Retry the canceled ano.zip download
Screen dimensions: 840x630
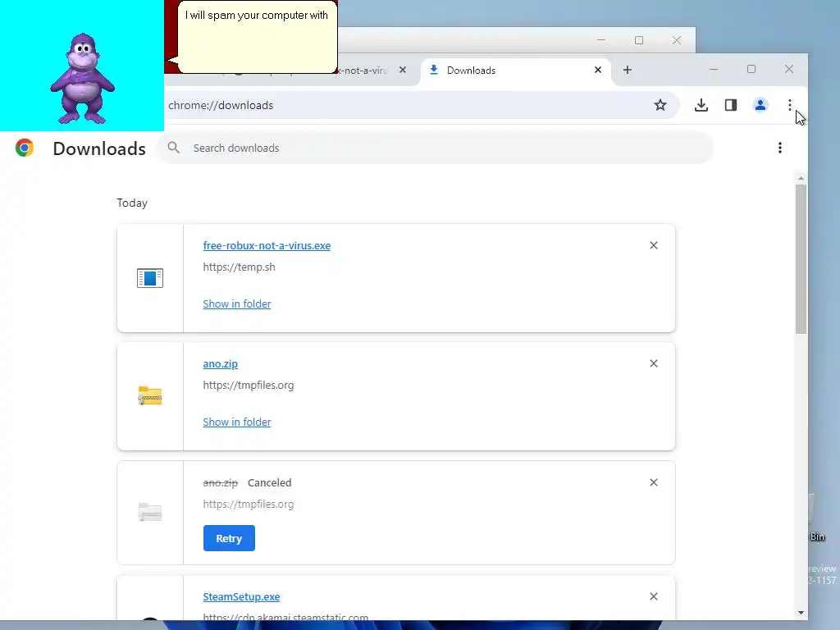229,538
